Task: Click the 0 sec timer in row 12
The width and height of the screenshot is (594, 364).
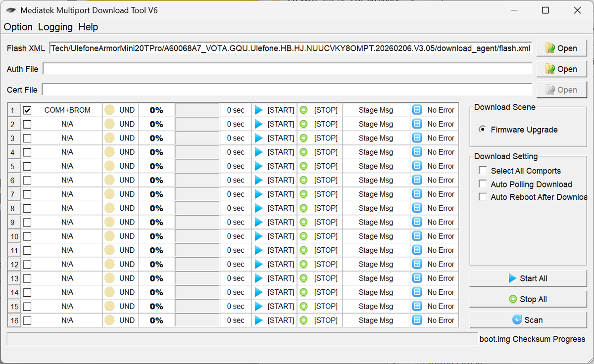Action: (236, 264)
